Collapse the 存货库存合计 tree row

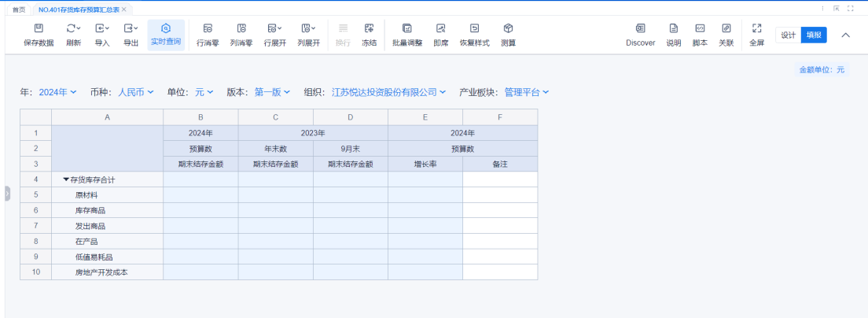(x=66, y=179)
